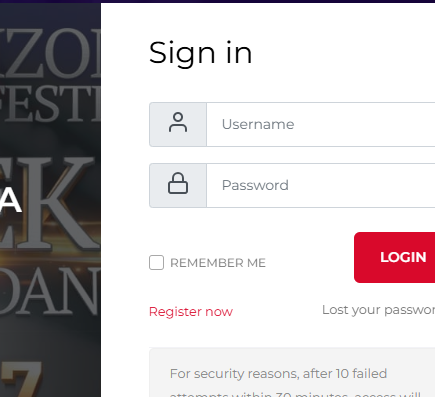The image size is (435, 397).
Task: Click the REMEMBER ME label text
Action: coord(218,263)
